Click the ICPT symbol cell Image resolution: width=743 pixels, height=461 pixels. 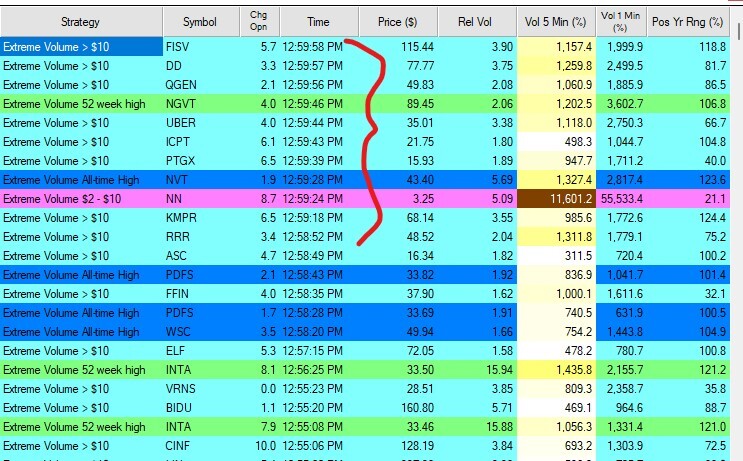coord(178,142)
